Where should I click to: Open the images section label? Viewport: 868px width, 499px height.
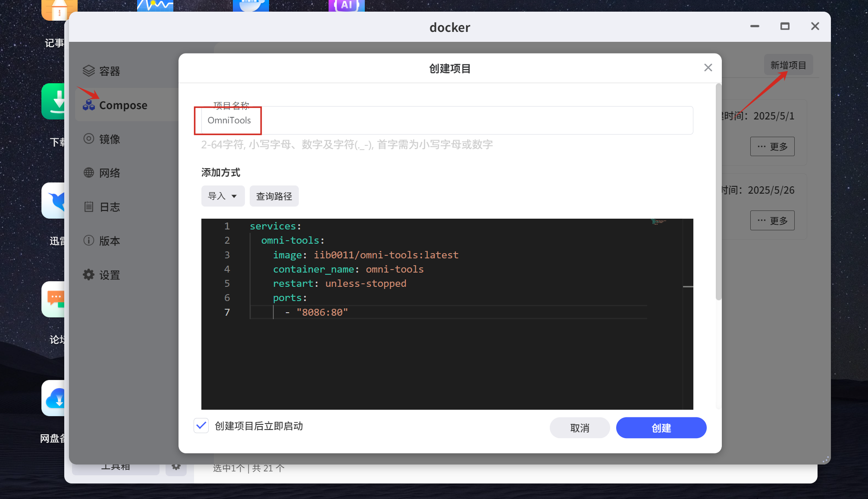coord(110,139)
